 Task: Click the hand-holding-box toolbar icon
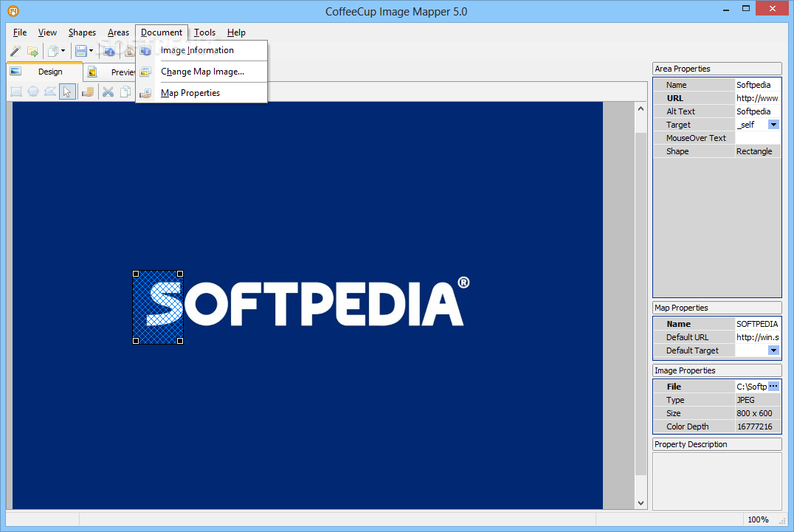[x=88, y=92]
